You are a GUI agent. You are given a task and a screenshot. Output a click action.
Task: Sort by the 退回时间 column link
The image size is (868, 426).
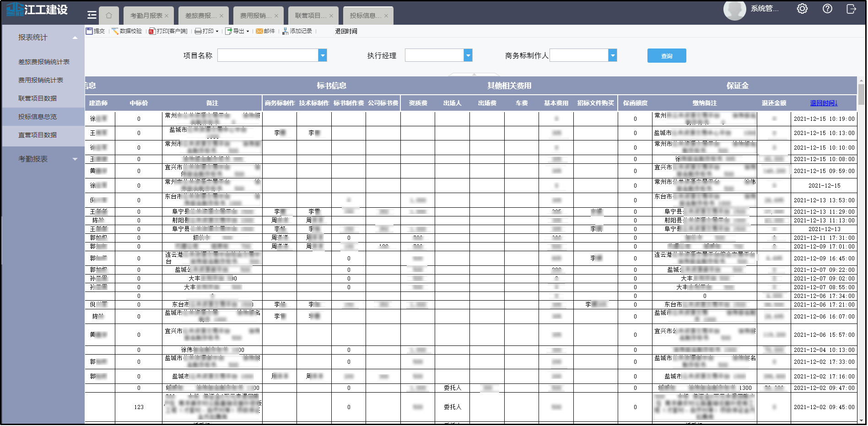coord(824,103)
